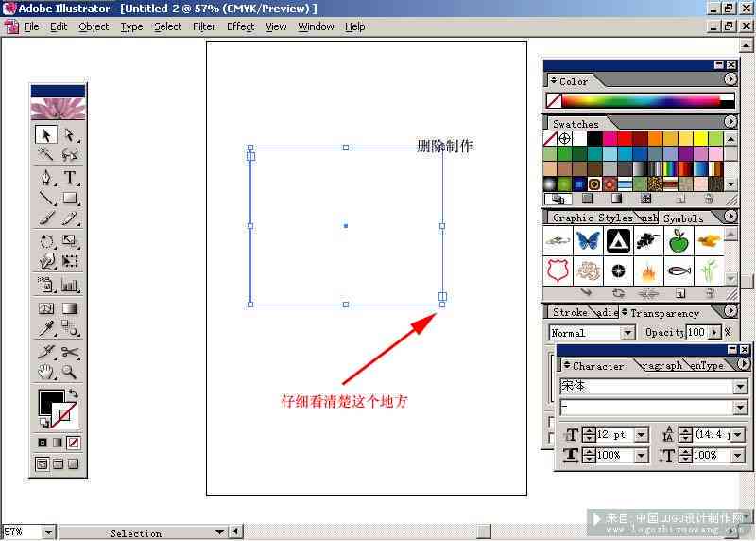Open the Object menu

[94, 26]
